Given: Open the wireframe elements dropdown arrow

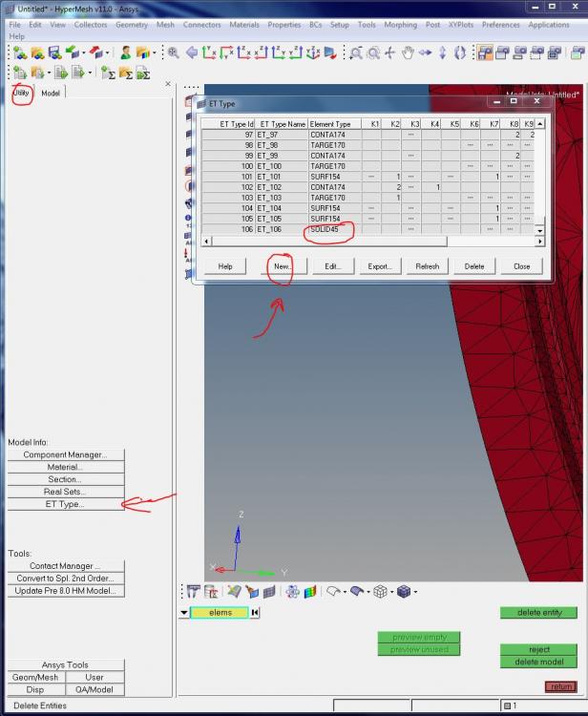Looking at the screenshot, I should pyautogui.click(x=391, y=592).
